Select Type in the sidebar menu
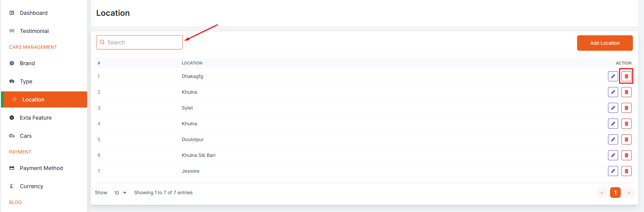 pyautogui.click(x=26, y=81)
